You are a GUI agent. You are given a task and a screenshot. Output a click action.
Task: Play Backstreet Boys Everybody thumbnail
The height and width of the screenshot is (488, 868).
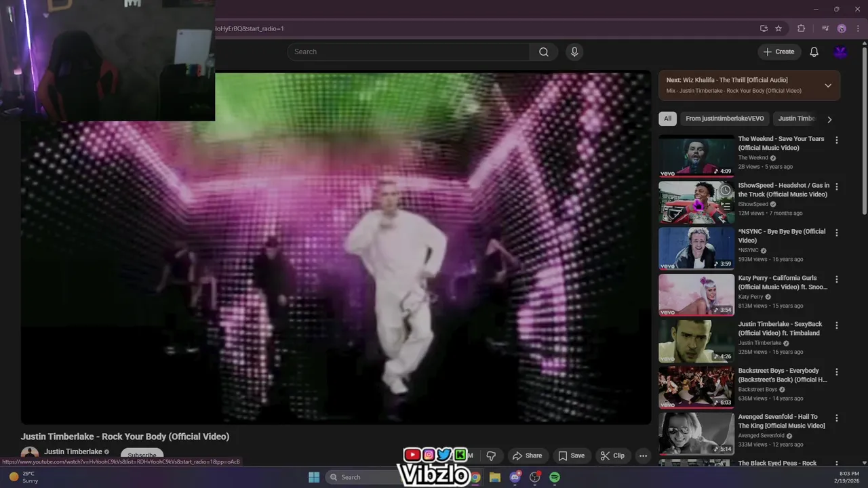pyautogui.click(x=696, y=388)
